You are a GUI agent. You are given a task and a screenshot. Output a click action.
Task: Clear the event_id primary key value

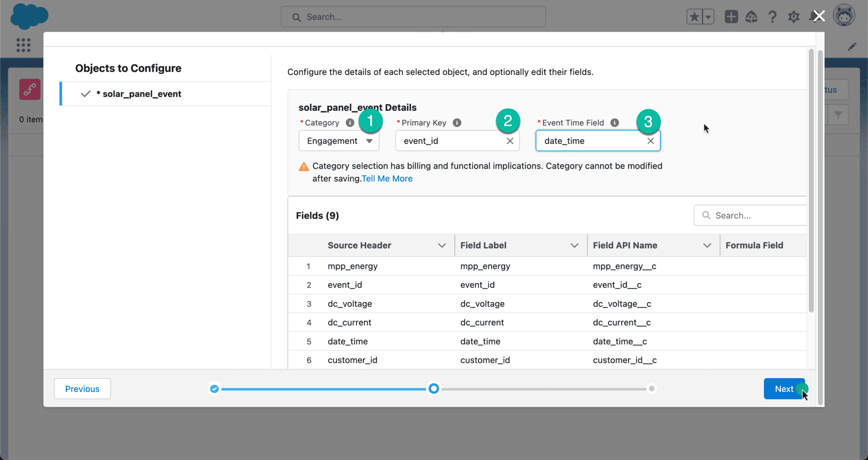(510, 141)
